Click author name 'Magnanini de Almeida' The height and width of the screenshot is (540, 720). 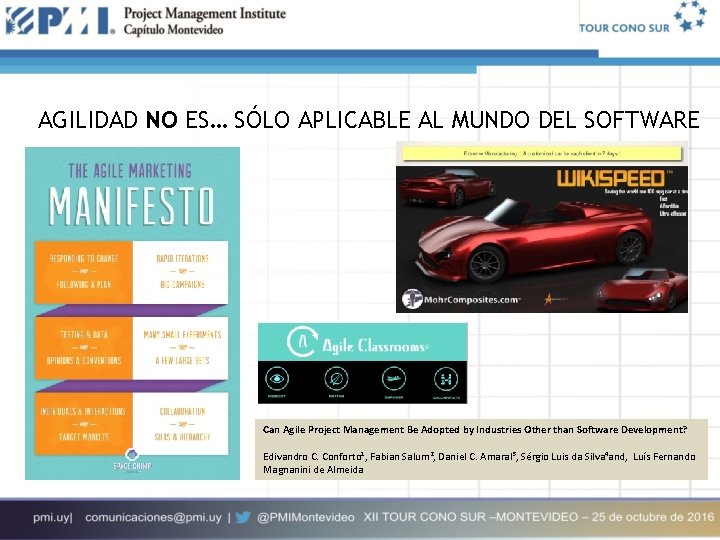tap(313, 470)
